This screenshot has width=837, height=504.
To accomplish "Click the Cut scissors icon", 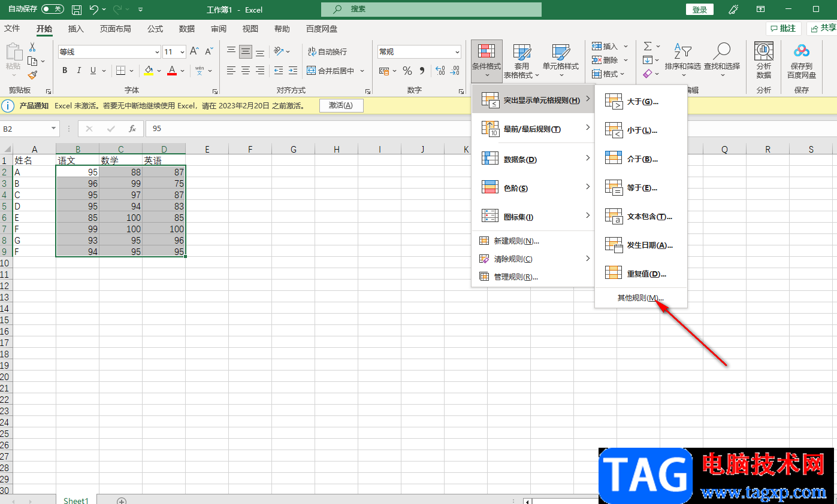I will click(32, 47).
